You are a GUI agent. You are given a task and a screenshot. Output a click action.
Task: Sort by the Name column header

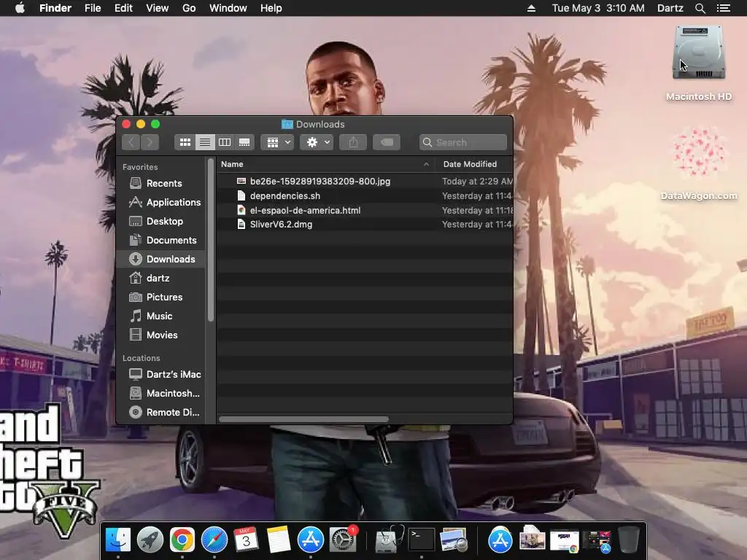(232, 164)
